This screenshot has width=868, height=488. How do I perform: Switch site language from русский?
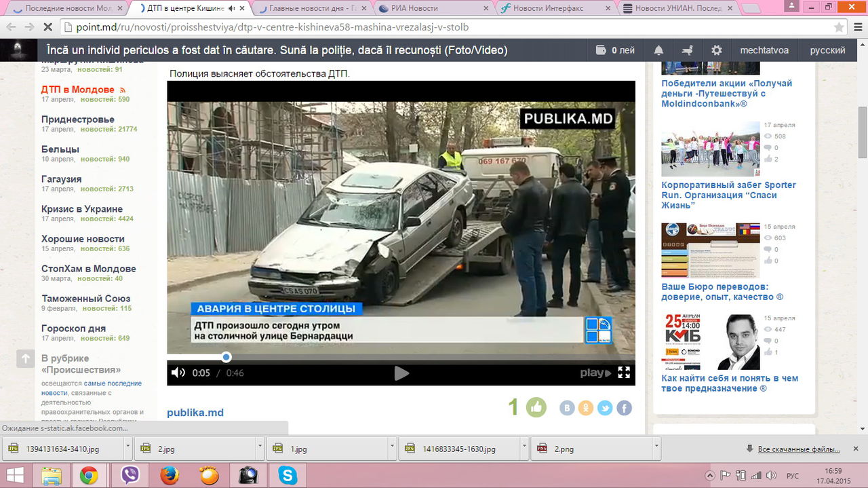tap(827, 50)
